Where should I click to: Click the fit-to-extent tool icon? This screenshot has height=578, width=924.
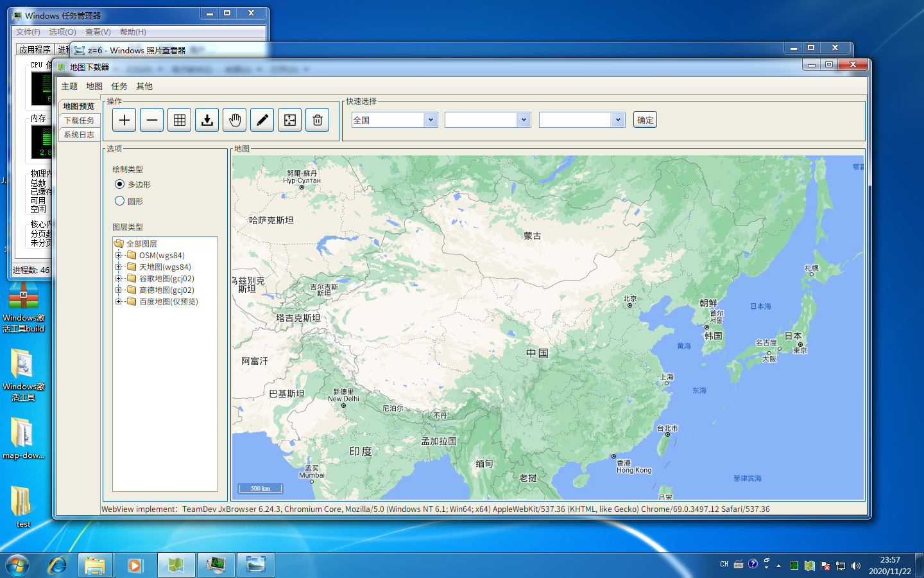pyautogui.click(x=290, y=120)
